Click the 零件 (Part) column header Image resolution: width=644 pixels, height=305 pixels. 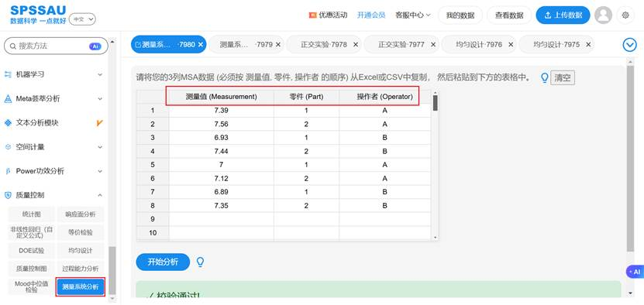point(306,97)
